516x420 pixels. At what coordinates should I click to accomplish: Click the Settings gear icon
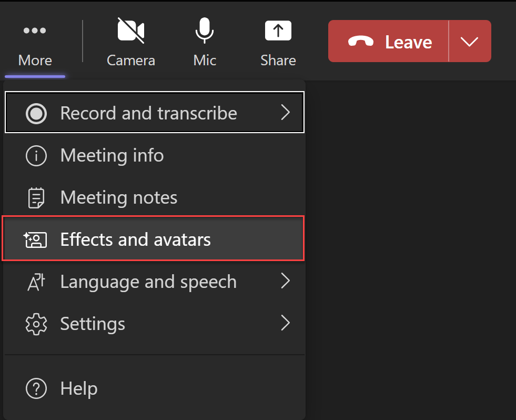(x=36, y=324)
